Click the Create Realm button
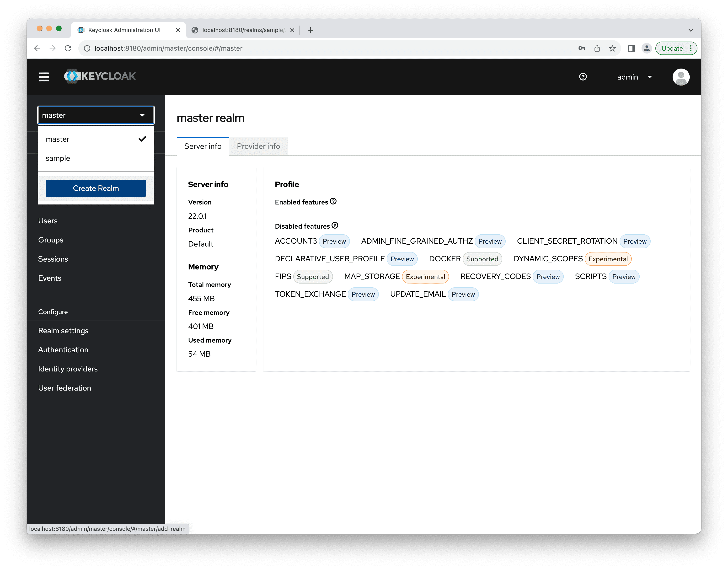 (96, 188)
